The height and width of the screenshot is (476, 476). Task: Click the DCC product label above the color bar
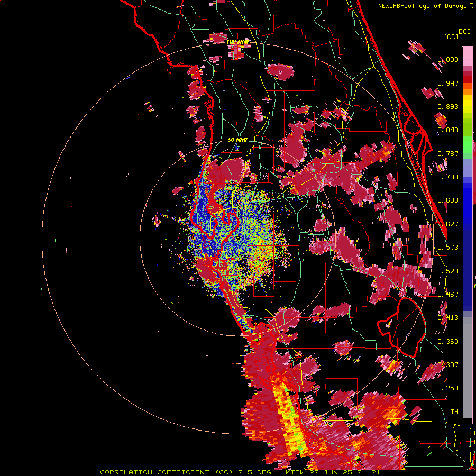pos(465,32)
